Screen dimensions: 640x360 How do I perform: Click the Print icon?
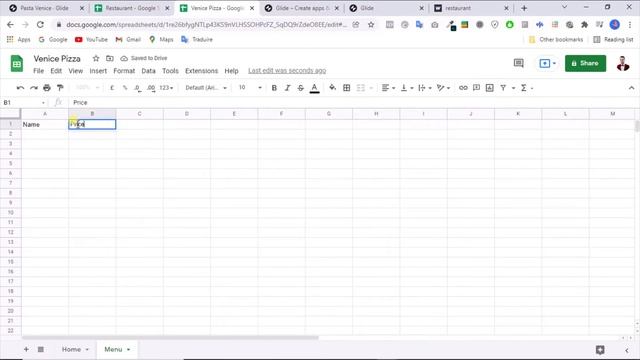(47, 88)
